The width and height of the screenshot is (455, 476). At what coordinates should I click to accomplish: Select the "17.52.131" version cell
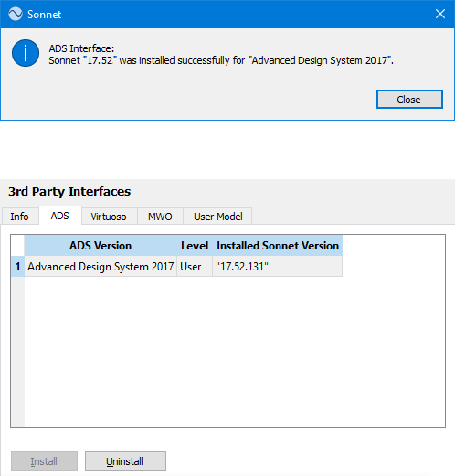278,267
